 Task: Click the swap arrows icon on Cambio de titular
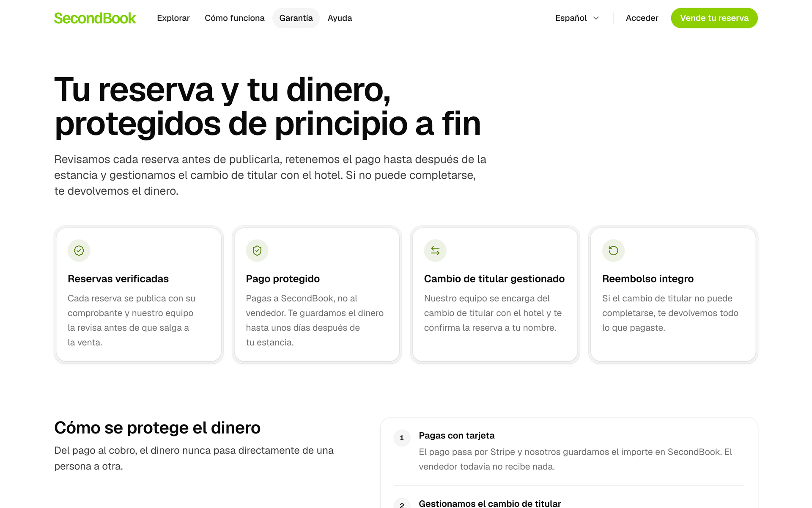tap(435, 251)
